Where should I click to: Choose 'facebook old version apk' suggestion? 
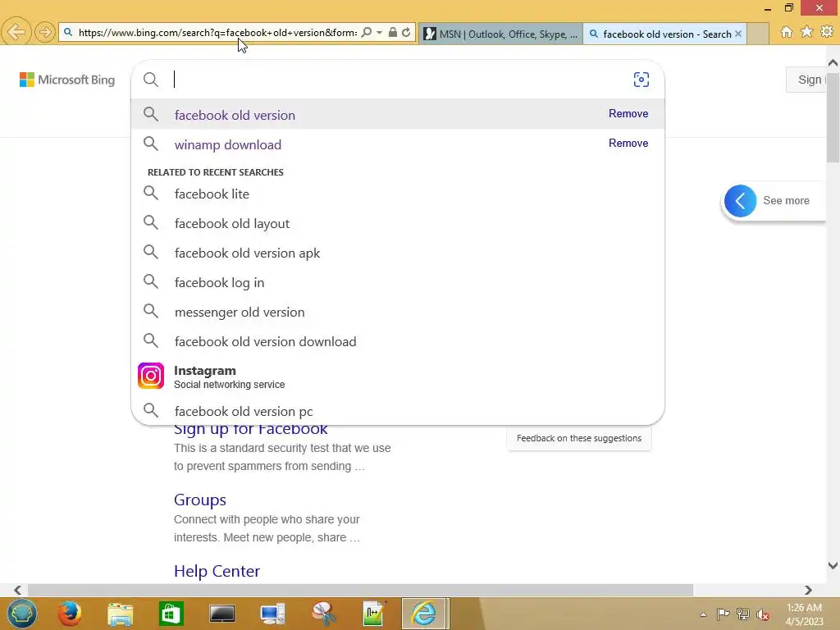[x=398, y=253]
